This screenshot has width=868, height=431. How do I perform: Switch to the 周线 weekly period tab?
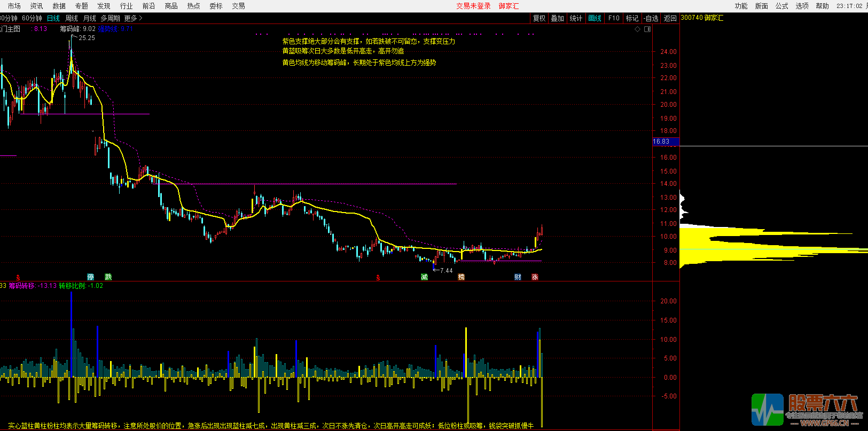coord(72,18)
